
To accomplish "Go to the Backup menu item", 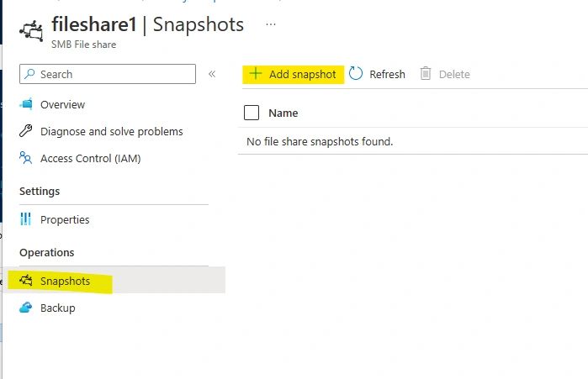I will tap(58, 308).
